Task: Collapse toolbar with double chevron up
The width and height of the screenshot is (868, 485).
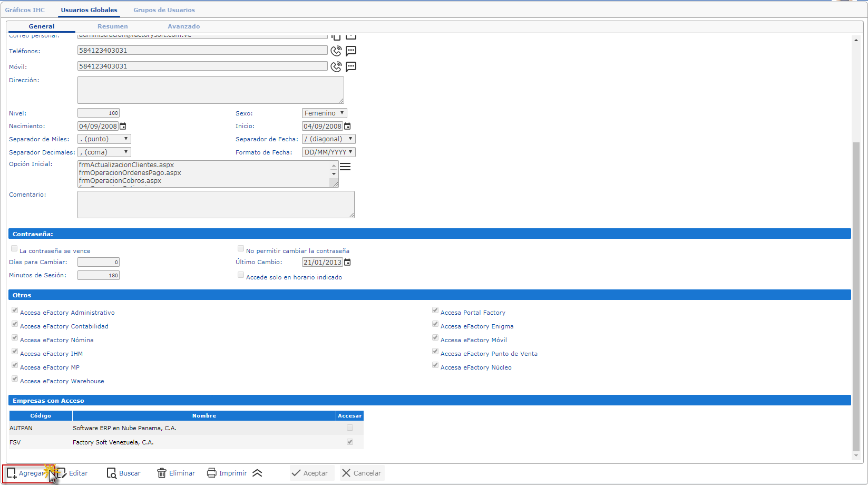Action: click(x=257, y=473)
